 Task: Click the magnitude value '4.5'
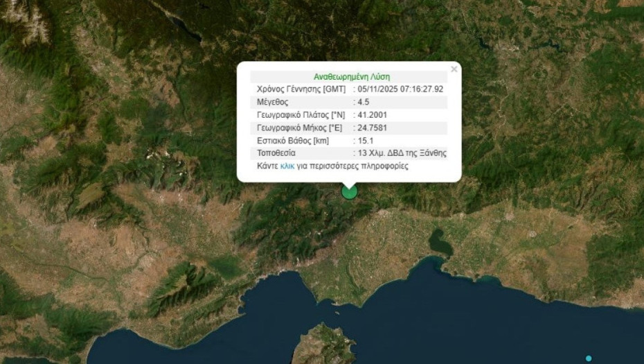(364, 102)
